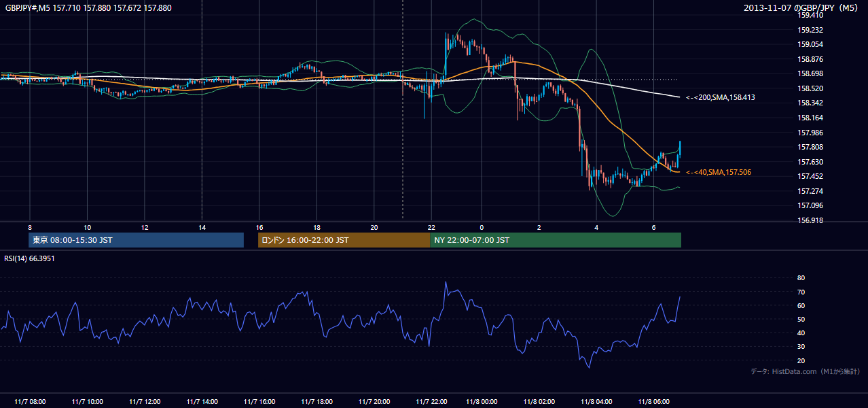Screen dimensions: 868x408
Task: Click the RSI 40 level label
Action: pyautogui.click(x=801, y=333)
